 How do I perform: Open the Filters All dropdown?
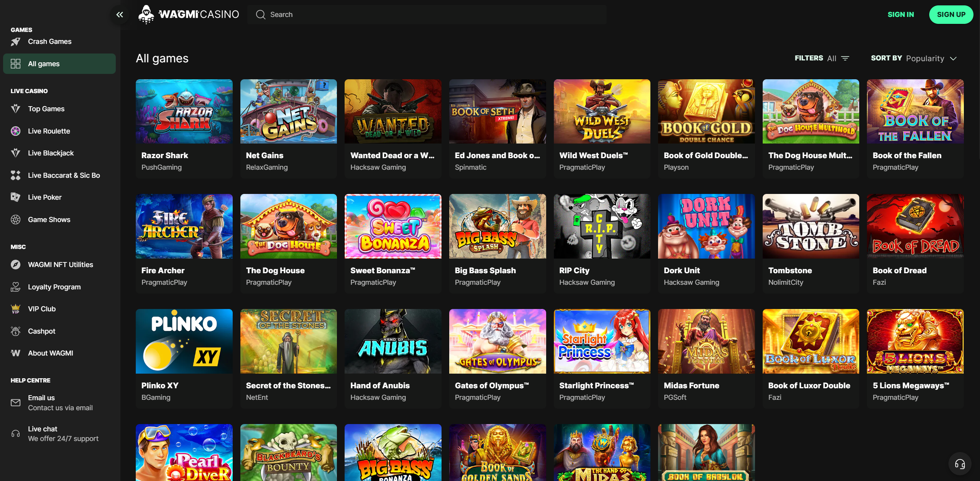click(x=822, y=58)
